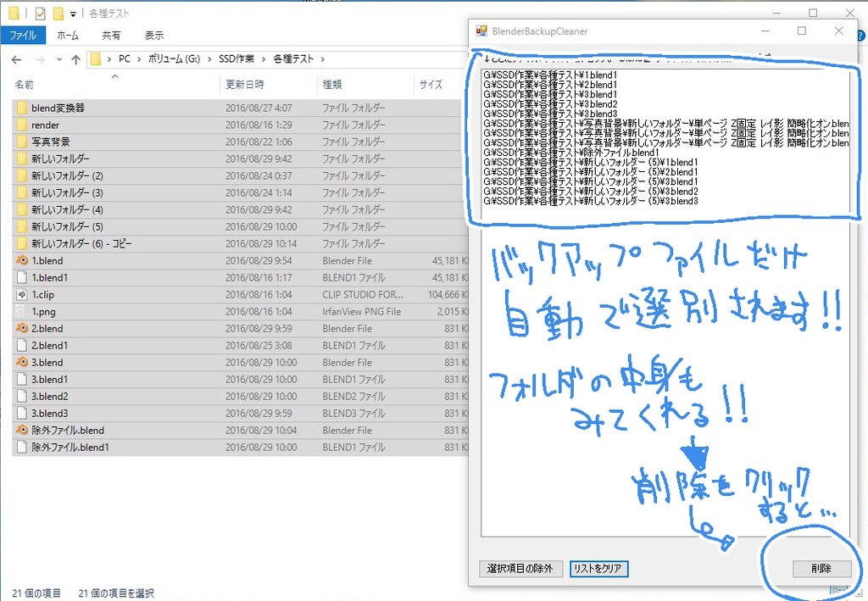Click 21 個の項目を選択 in status bar
Screen dimensions: 868x601
pos(116,593)
